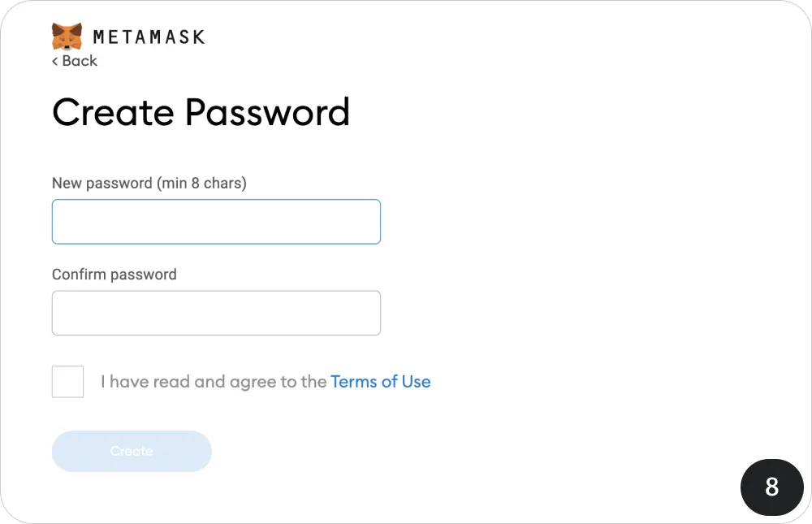This screenshot has width=812, height=524.
Task: Click the MetaMask fox logo
Action: (x=67, y=36)
